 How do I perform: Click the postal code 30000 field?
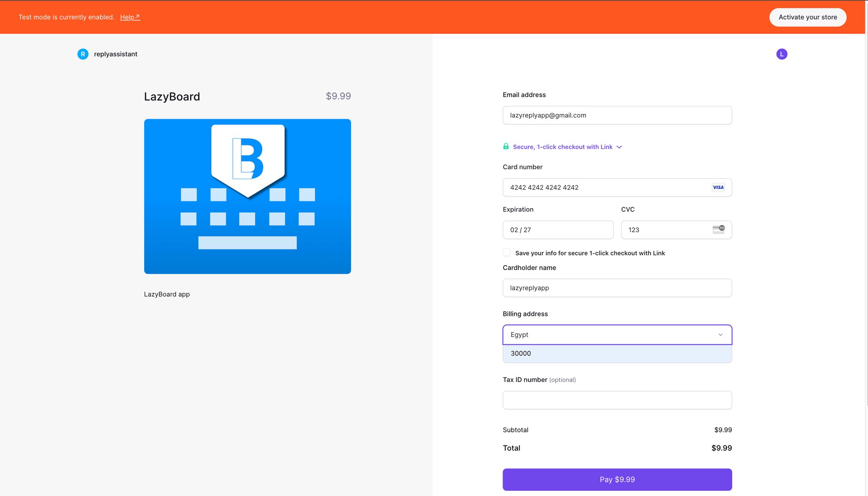point(617,353)
